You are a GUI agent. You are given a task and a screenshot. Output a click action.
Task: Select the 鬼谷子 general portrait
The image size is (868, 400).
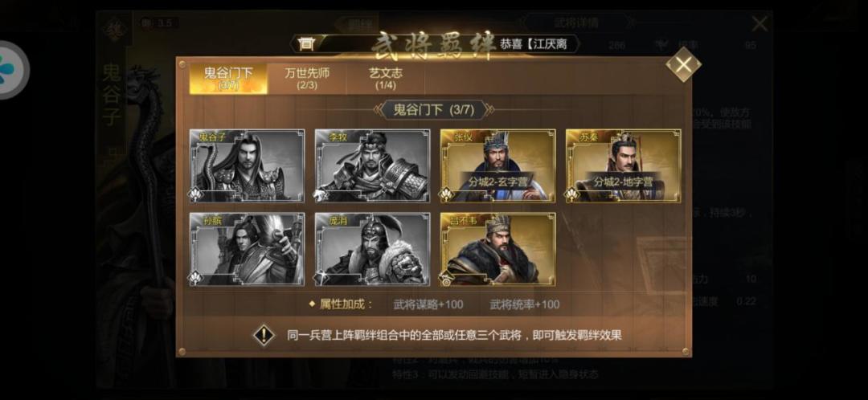click(247, 166)
